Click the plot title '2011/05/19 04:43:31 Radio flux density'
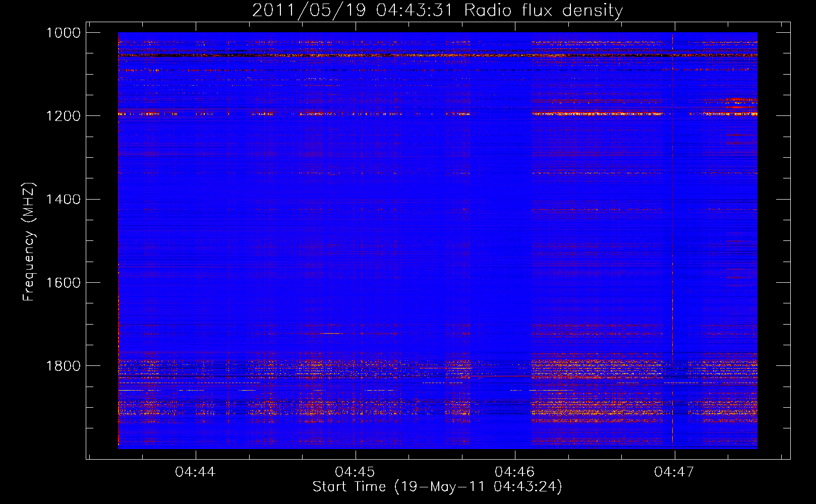The width and height of the screenshot is (816, 504). pos(437,10)
